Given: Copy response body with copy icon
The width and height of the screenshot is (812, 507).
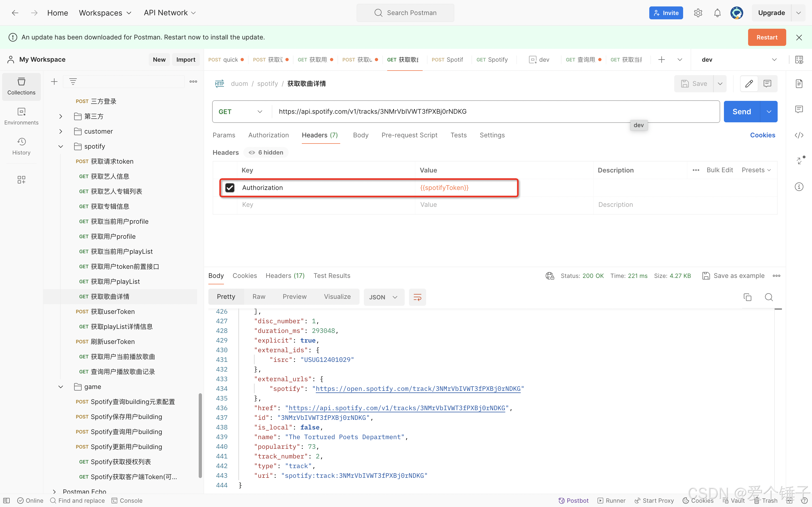Looking at the screenshot, I should 747,297.
